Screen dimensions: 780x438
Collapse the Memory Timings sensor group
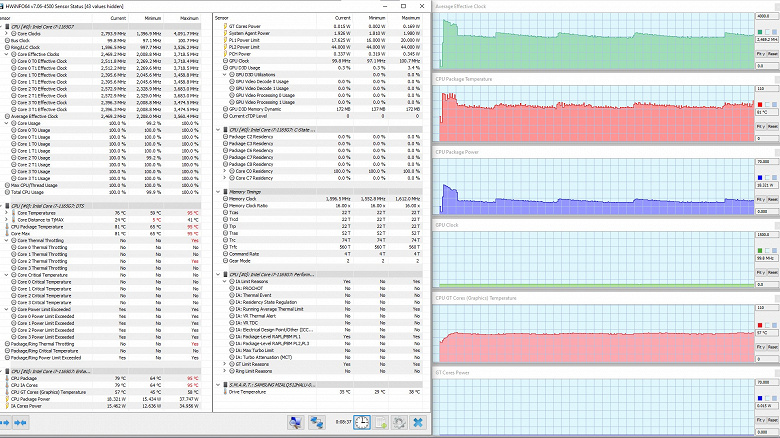219,191
